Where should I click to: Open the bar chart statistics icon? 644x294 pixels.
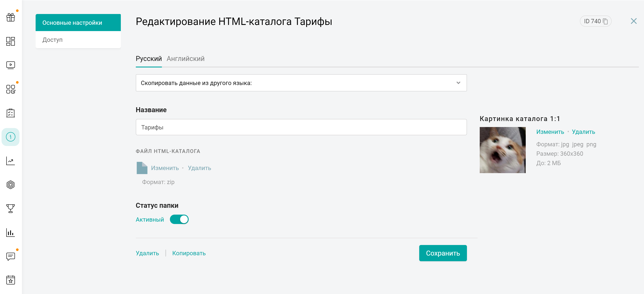(x=11, y=232)
